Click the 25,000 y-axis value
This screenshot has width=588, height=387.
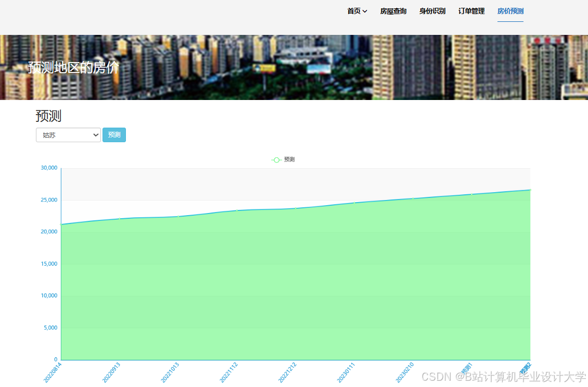tap(49, 200)
